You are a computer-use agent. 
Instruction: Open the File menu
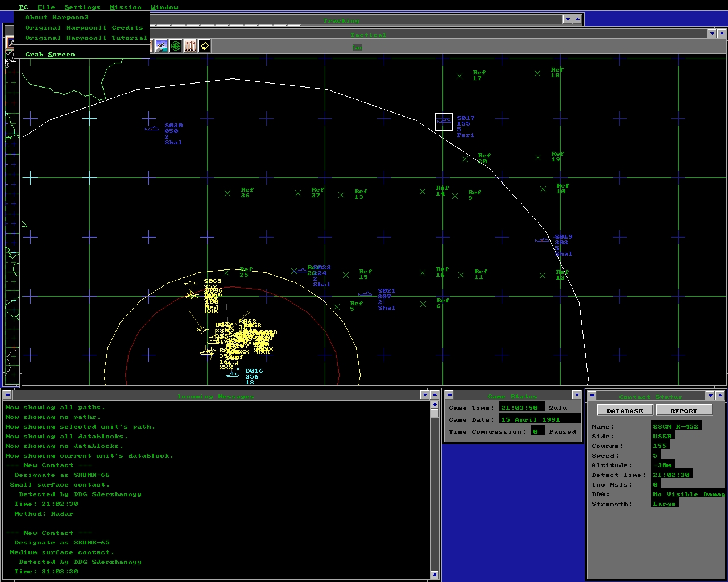[x=46, y=7]
